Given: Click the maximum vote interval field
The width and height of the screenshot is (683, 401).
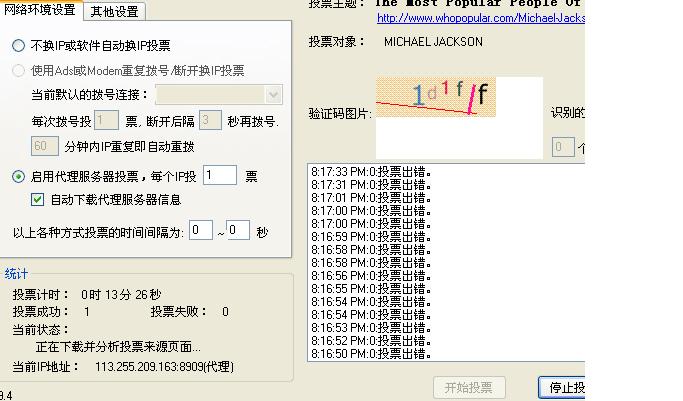Looking at the screenshot, I should pyautogui.click(x=238, y=231).
